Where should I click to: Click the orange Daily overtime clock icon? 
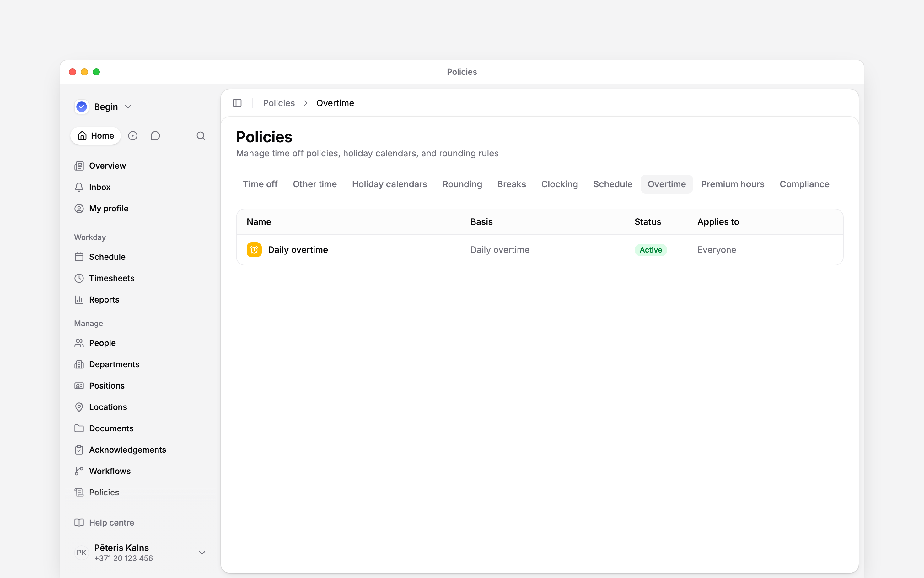click(x=254, y=250)
